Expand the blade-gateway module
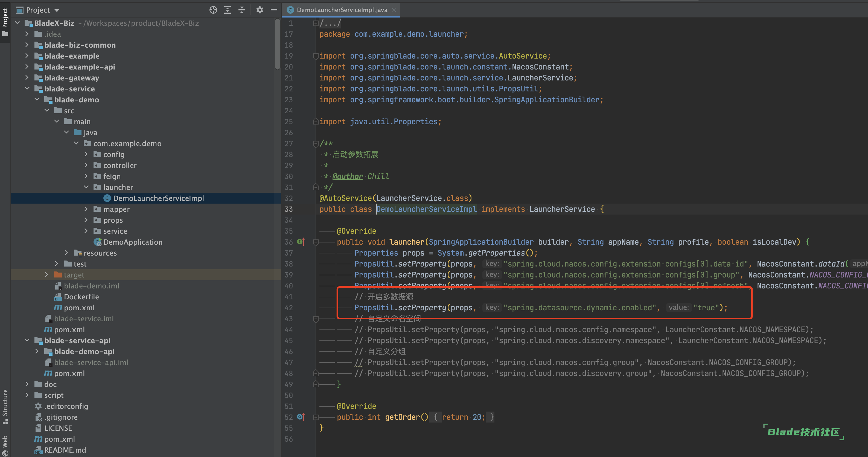 point(27,78)
